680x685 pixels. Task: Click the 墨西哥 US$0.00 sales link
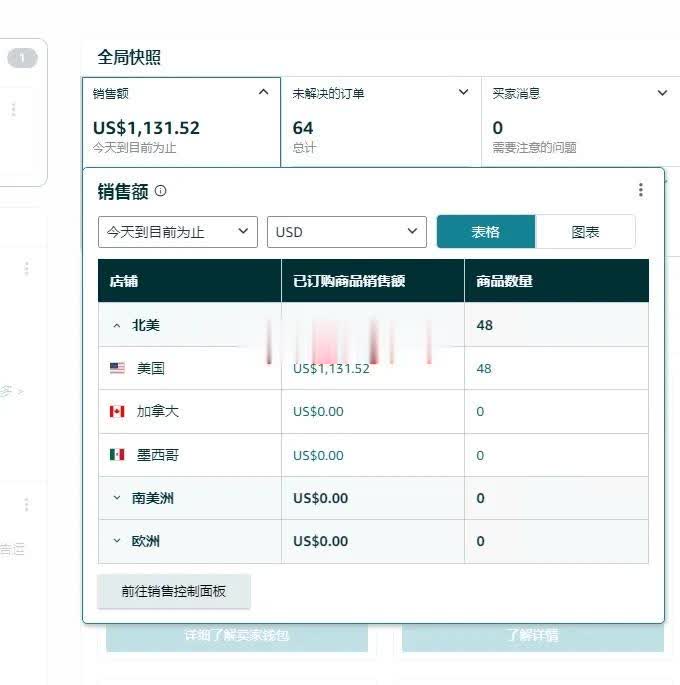pyautogui.click(x=318, y=455)
